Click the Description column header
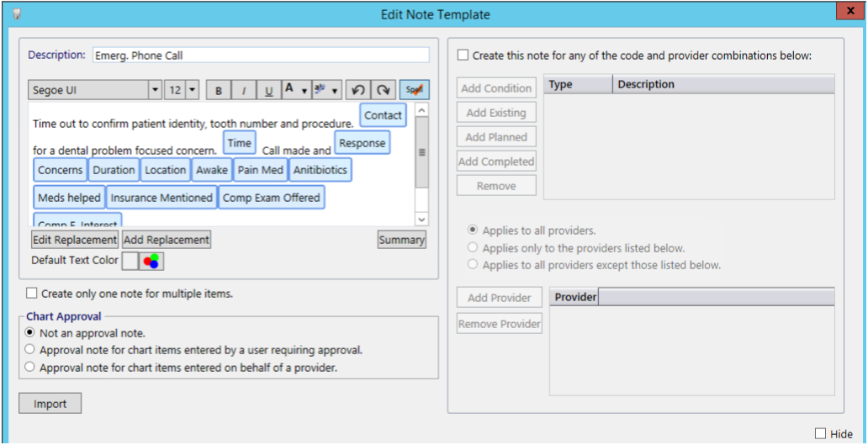 tap(723, 84)
